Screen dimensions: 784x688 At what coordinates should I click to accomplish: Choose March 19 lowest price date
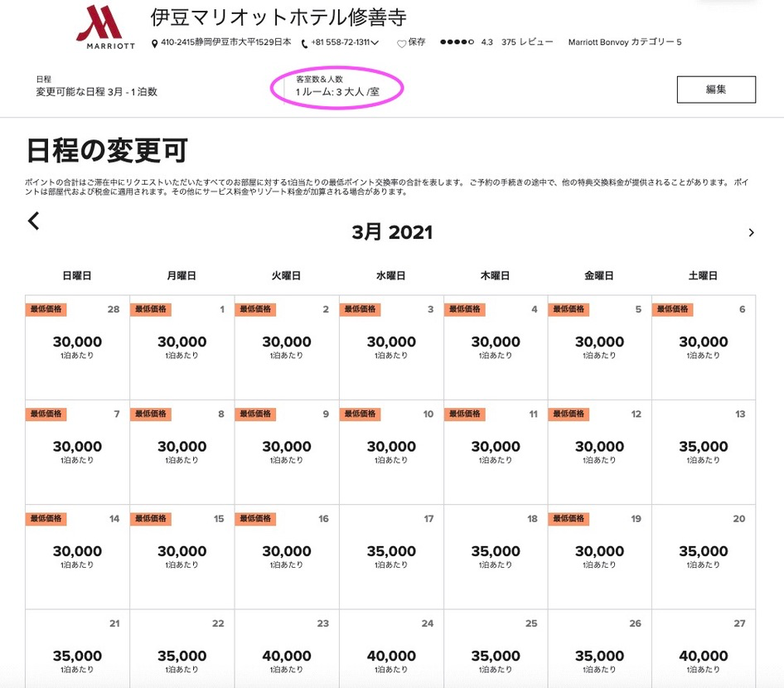(x=599, y=555)
